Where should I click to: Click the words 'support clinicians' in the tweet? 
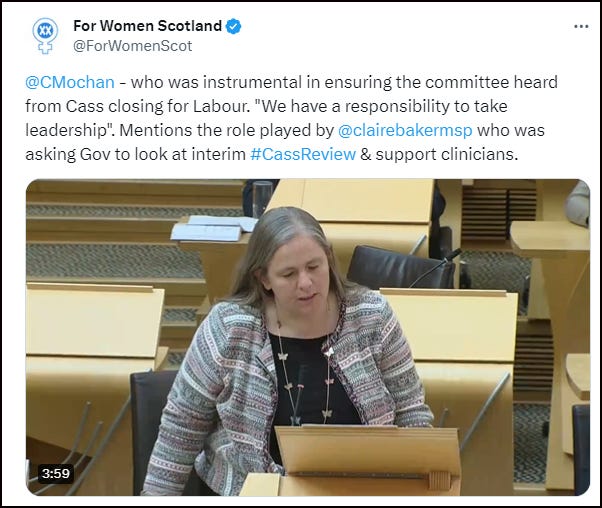point(445,154)
